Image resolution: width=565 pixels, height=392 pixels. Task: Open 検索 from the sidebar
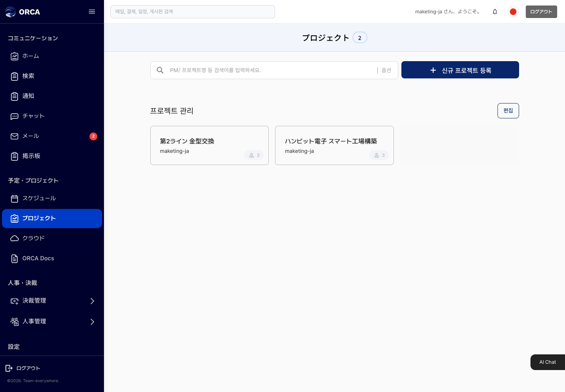coord(52,76)
